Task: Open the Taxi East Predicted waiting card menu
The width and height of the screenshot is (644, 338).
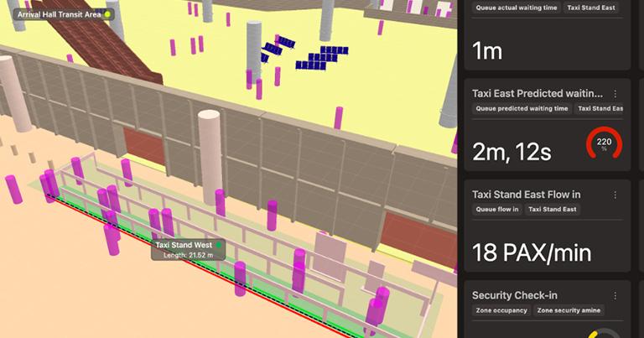Action: click(x=615, y=94)
